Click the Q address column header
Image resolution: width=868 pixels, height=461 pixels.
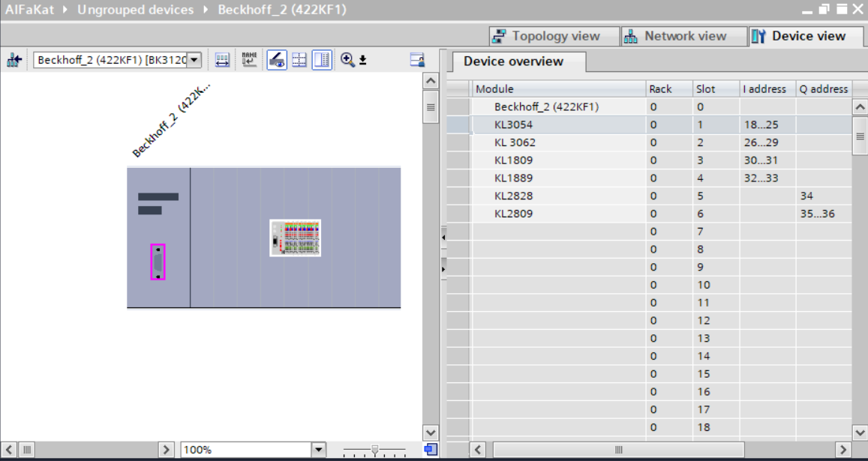coord(824,89)
